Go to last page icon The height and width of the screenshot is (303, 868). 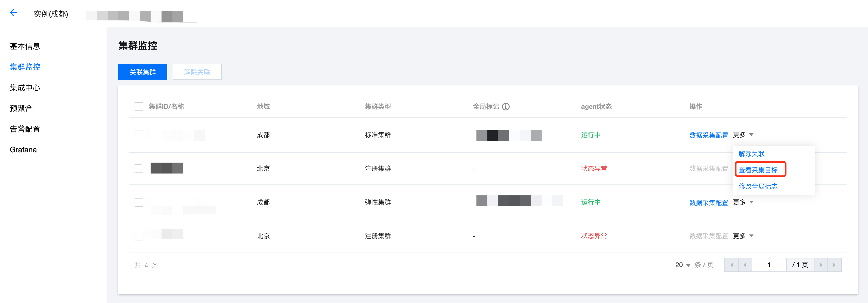(x=834, y=265)
